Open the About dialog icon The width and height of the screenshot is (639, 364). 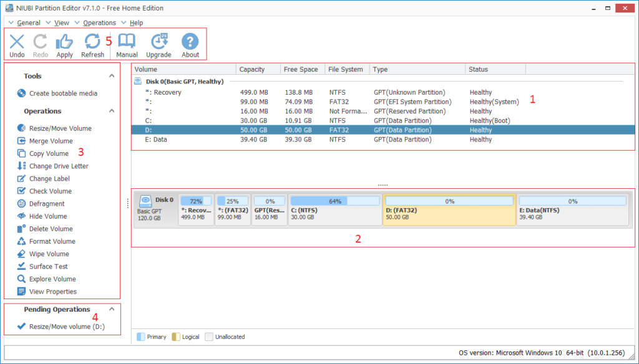(x=190, y=42)
